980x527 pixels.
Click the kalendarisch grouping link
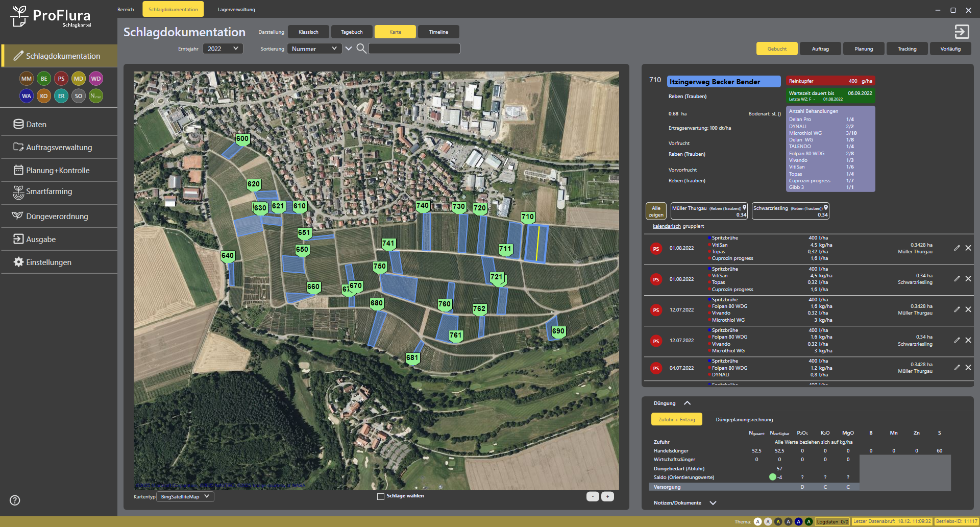pos(666,226)
